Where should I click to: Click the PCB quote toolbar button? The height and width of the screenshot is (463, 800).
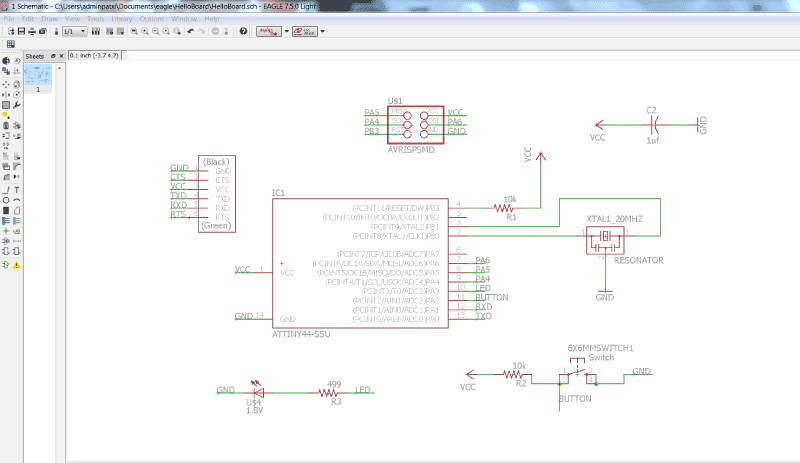[x=305, y=31]
